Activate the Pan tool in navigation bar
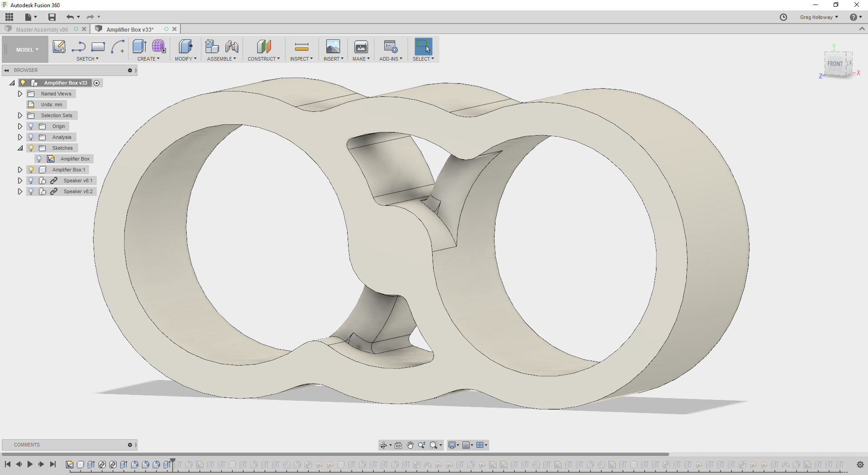The image size is (868, 475). click(410, 445)
